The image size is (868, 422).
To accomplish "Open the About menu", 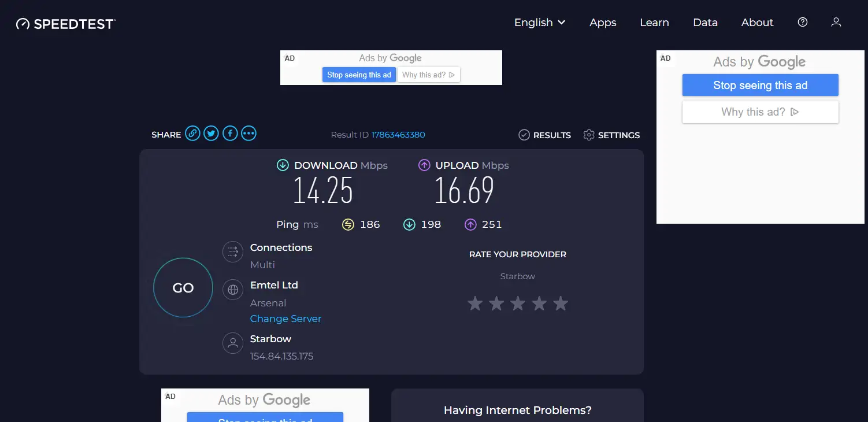I will tap(757, 23).
